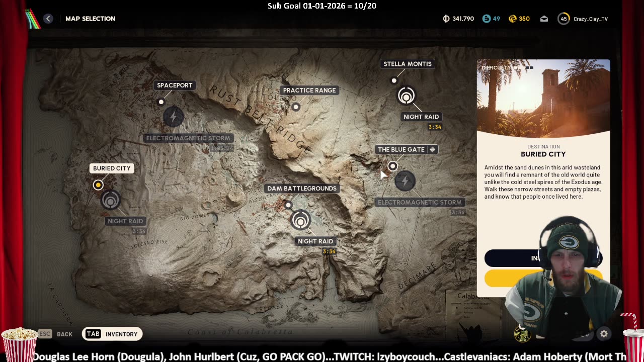644x362 pixels.
Task: Select The Blue Gate map marker
Action: (392, 166)
